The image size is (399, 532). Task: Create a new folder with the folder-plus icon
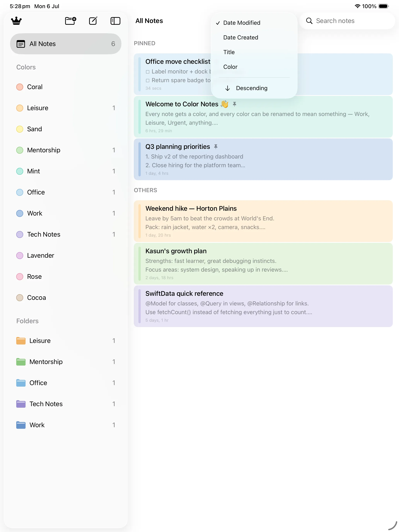[71, 21]
